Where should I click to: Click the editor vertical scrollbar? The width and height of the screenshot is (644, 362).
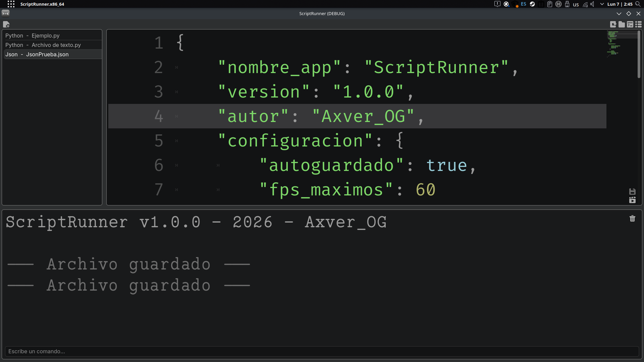(639, 55)
